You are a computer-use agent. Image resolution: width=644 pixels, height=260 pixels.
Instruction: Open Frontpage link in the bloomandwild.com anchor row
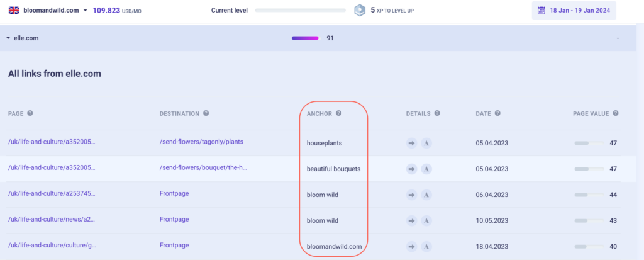174,245
